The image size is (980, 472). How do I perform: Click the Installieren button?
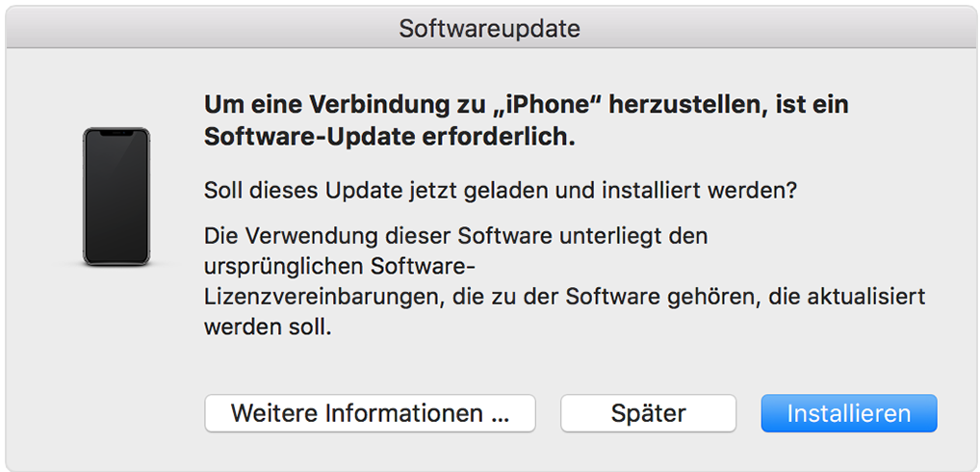pyautogui.click(x=848, y=413)
